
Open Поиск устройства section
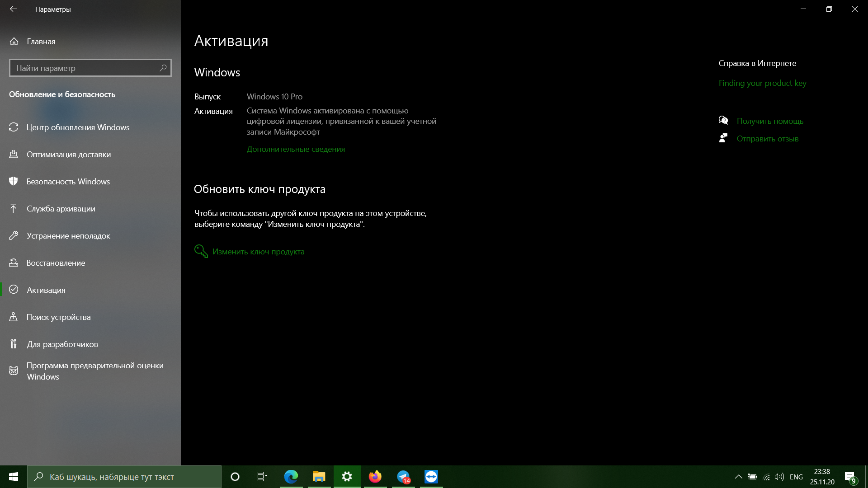click(90, 317)
